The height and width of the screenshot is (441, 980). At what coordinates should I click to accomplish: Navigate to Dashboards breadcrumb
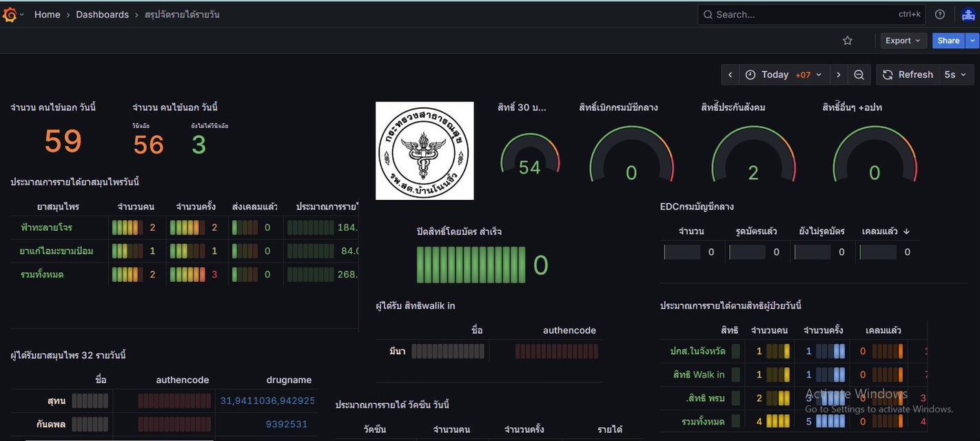[102, 14]
